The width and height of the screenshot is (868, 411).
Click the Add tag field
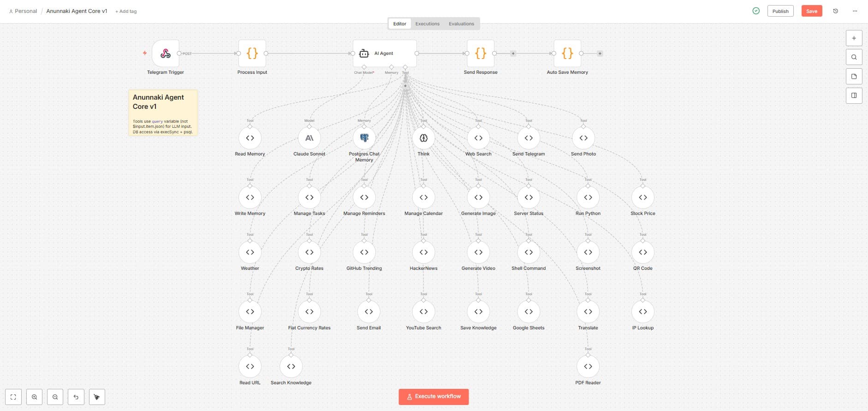tap(126, 12)
